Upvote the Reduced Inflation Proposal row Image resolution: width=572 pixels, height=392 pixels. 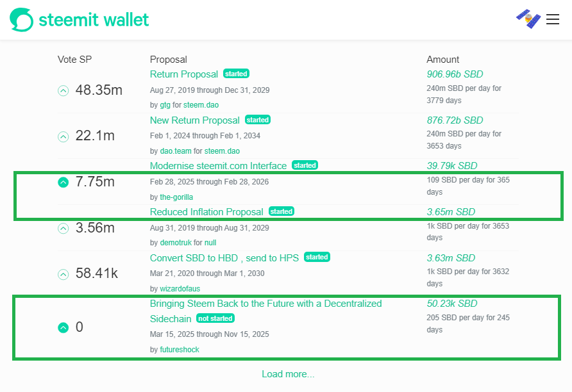tap(63, 229)
